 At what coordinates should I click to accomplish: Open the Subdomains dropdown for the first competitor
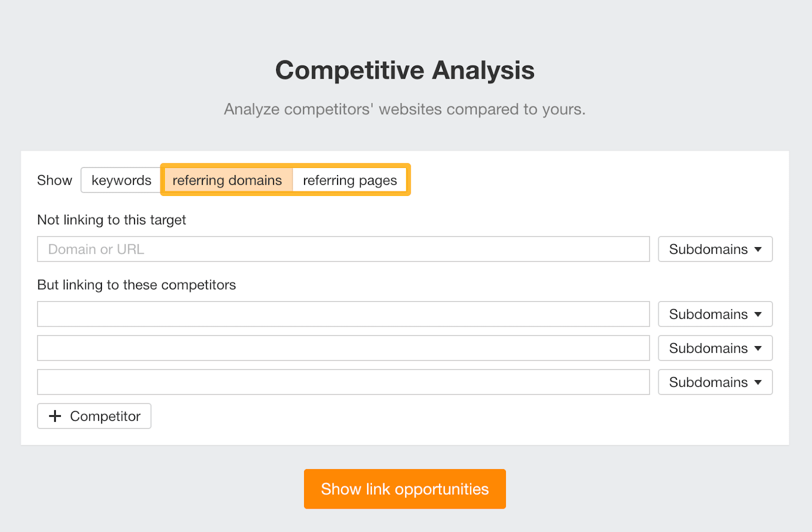coord(715,314)
